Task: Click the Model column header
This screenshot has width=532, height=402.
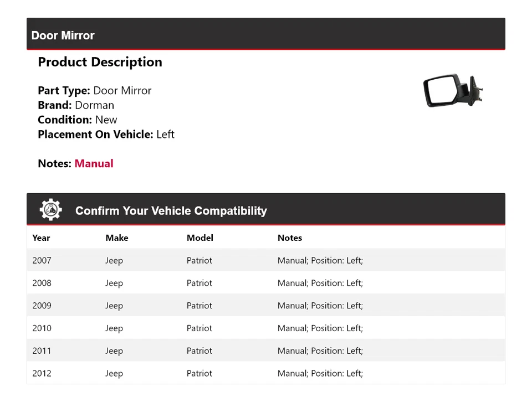Action: coord(199,238)
